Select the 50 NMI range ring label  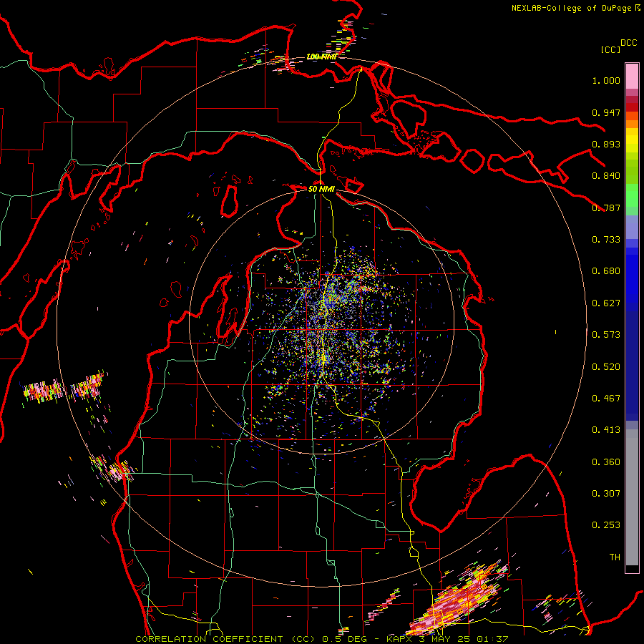coord(321,189)
